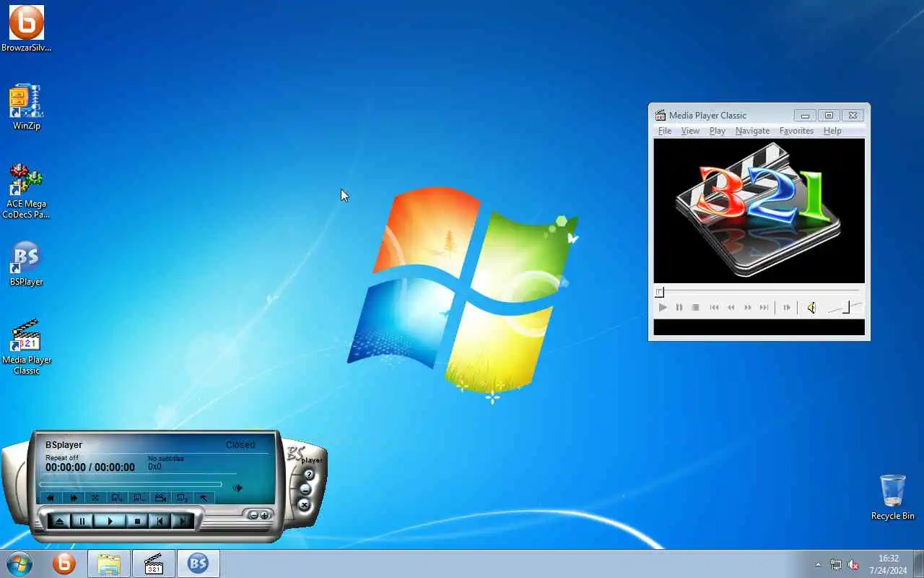
Task: Click the Media Player Classic title bar icon
Action: click(661, 115)
